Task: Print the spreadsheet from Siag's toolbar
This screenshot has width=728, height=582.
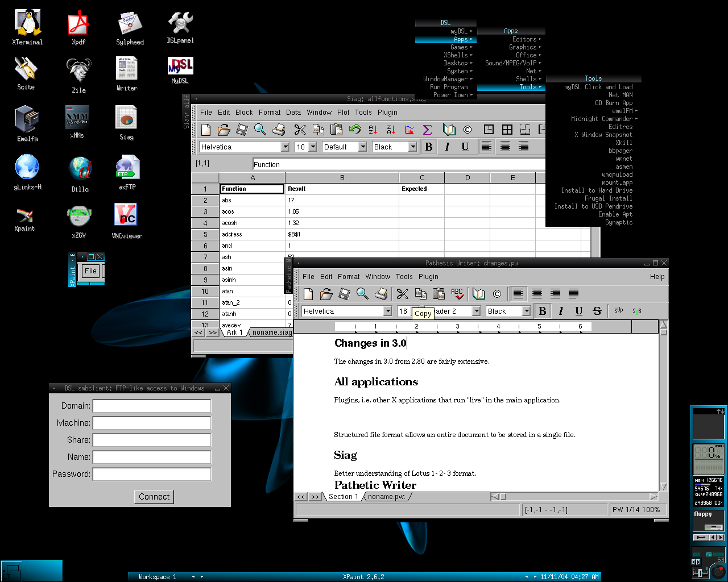Action: click(x=279, y=130)
